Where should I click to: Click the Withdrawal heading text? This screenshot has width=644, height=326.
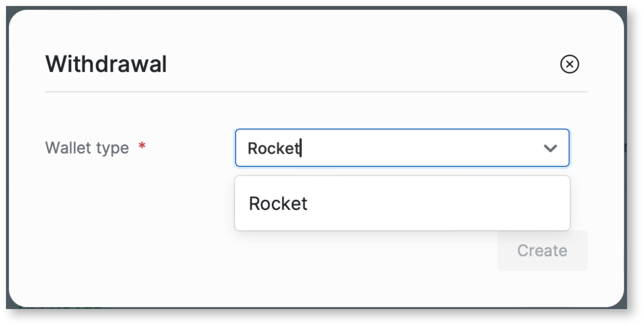coord(106,64)
